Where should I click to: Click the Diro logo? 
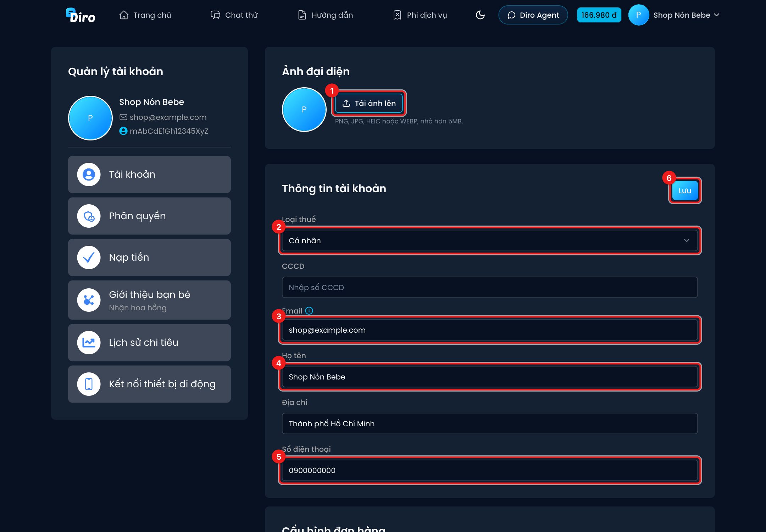[x=81, y=15]
